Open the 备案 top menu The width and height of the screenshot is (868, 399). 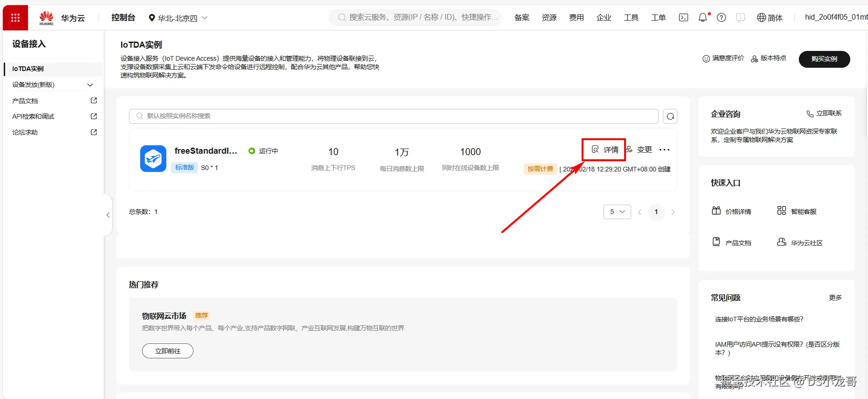[x=522, y=18]
